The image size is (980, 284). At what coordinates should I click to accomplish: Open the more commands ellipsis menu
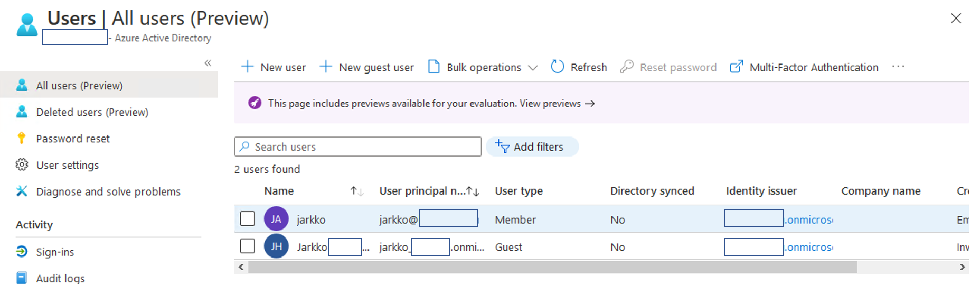point(898,67)
